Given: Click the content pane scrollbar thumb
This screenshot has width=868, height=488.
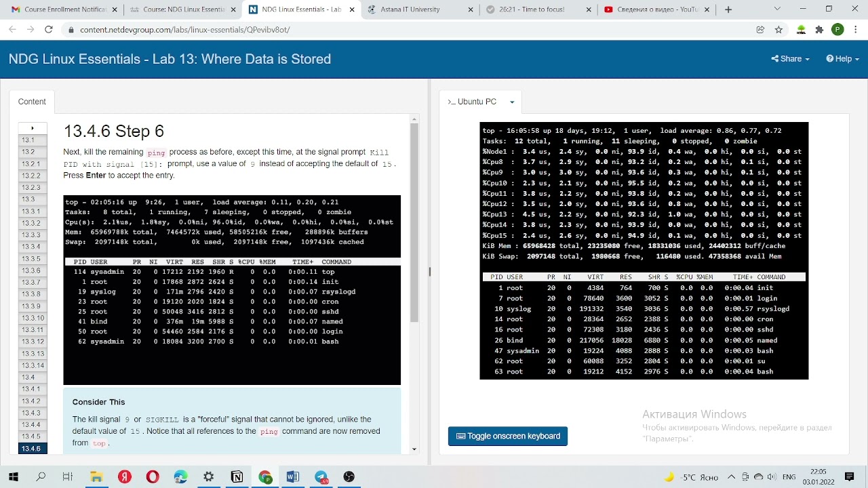Looking at the screenshot, I should click(x=414, y=223).
